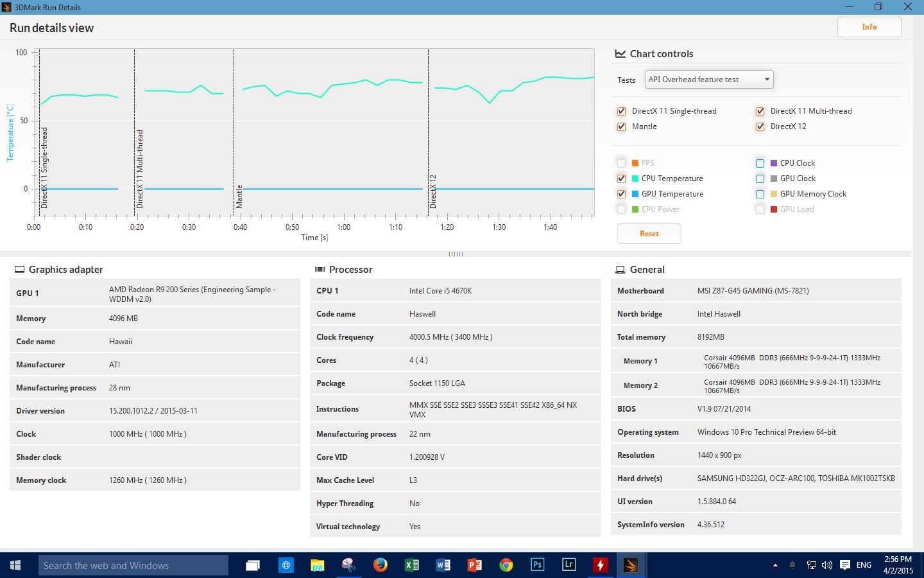Viewport: 924px width, 578px height.
Task: Open the Windows Start menu
Action: click(x=15, y=565)
